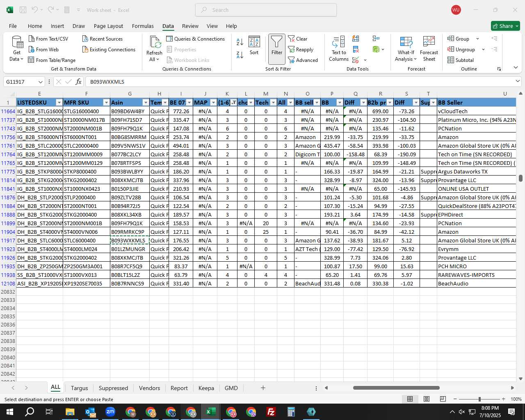Open What-If Analysis menu

pyautogui.click(x=406, y=49)
